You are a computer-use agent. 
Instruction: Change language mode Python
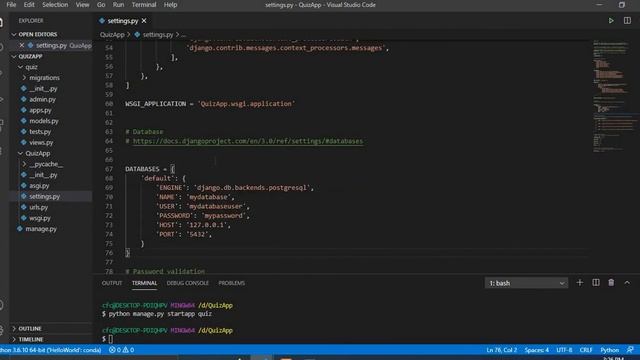click(x=609, y=350)
